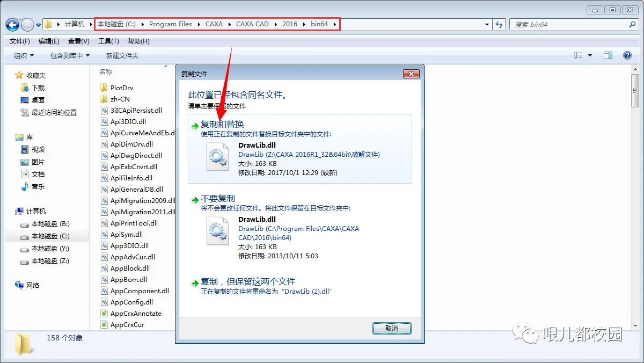This screenshot has height=363, width=644.
Task: Open the 文件(F) menu
Action: [x=20, y=41]
